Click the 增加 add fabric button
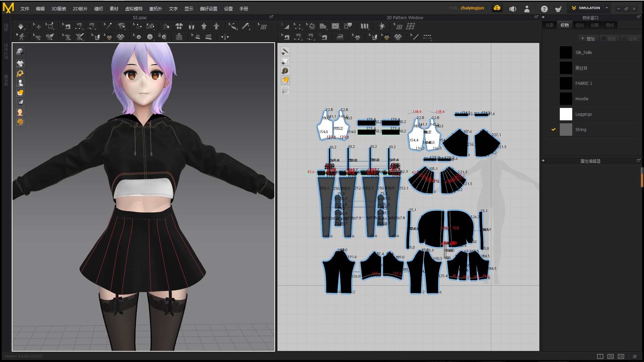 [588, 39]
